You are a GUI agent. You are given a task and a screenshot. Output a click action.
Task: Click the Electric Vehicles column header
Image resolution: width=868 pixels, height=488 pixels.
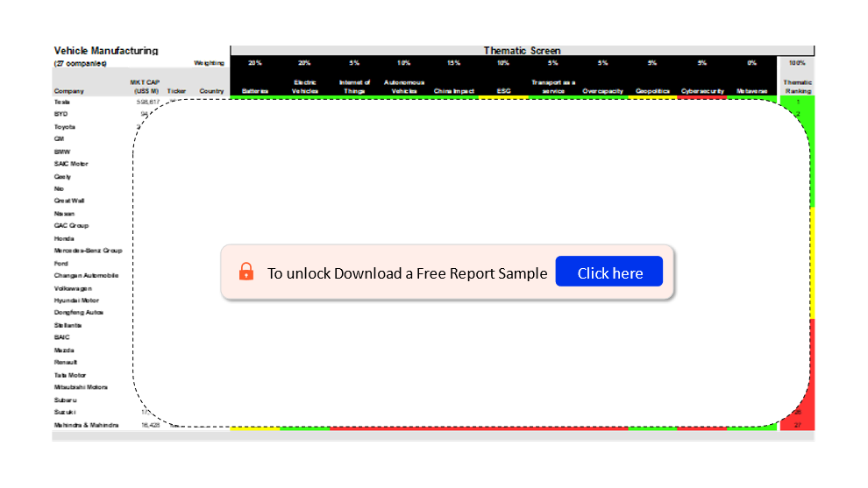click(305, 87)
